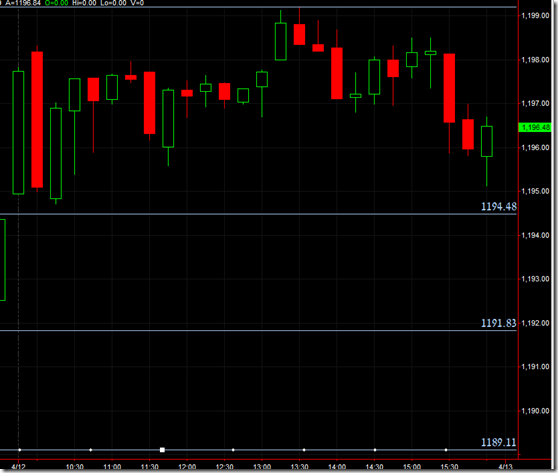Click the 1,194.00 price axis label

pos(536,235)
